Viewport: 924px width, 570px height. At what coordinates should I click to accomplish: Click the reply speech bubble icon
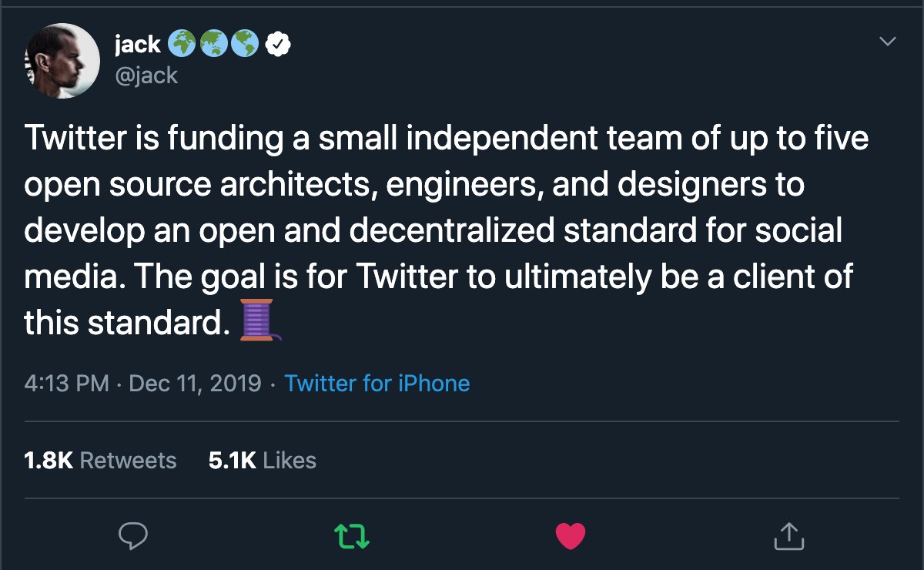pyautogui.click(x=132, y=535)
